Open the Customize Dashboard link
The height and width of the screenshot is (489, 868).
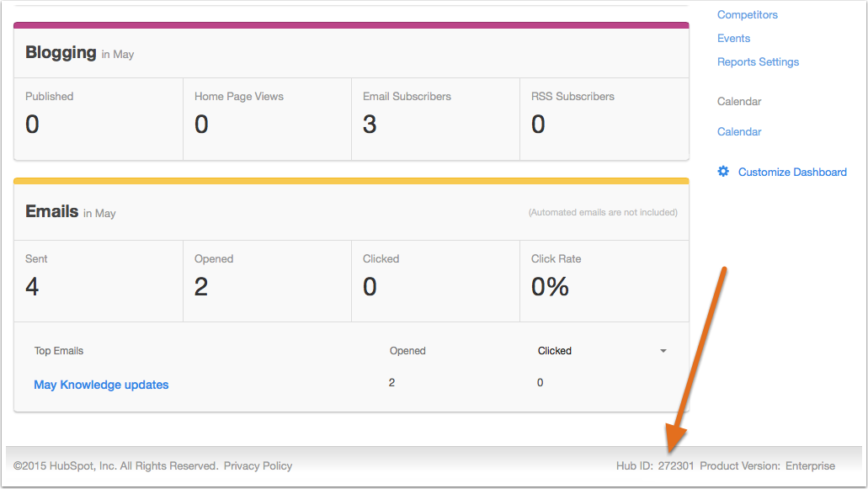click(792, 172)
